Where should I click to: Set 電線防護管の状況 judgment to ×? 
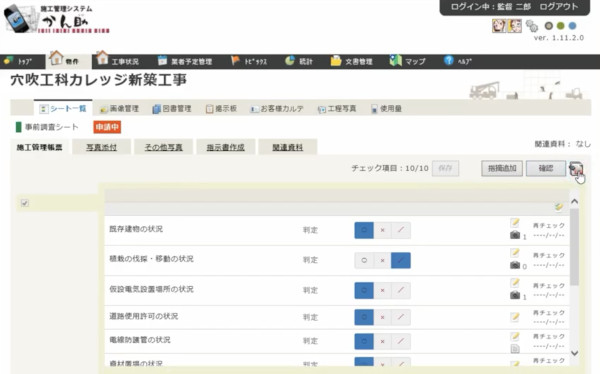click(x=382, y=341)
